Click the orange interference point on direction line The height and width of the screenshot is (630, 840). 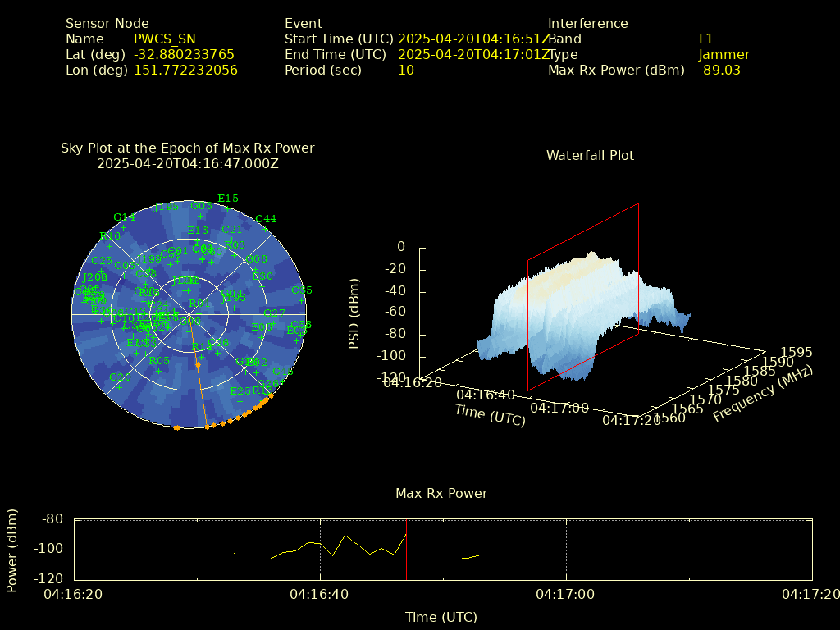[198, 364]
